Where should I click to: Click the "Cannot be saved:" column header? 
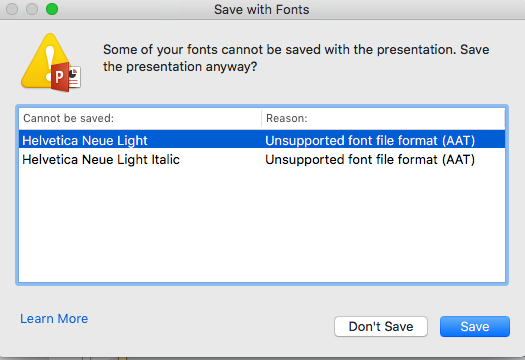tap(69, 118)
